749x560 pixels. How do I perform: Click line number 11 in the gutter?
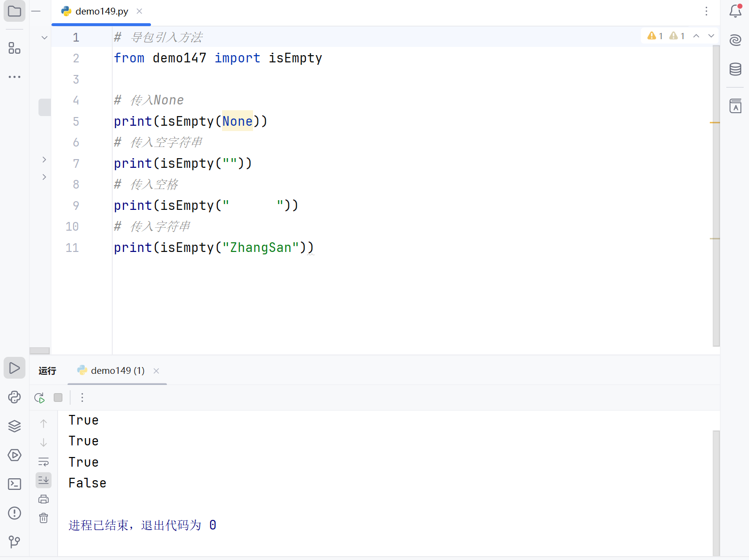[72, 248]
